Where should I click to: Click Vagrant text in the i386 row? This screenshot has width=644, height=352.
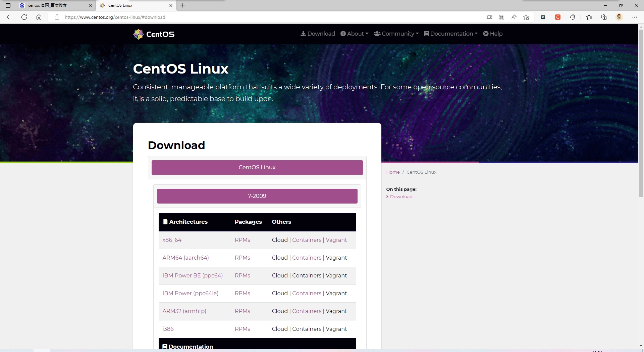point(336,329)
